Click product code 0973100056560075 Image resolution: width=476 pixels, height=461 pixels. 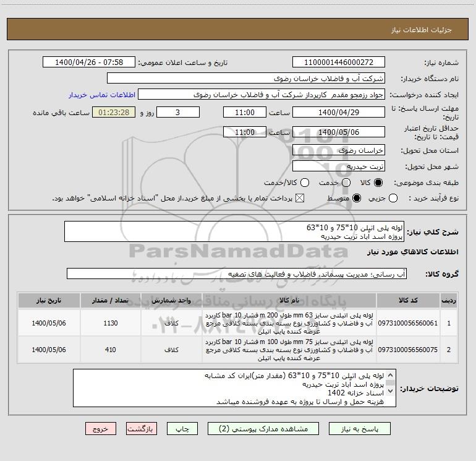coord(408,350)
